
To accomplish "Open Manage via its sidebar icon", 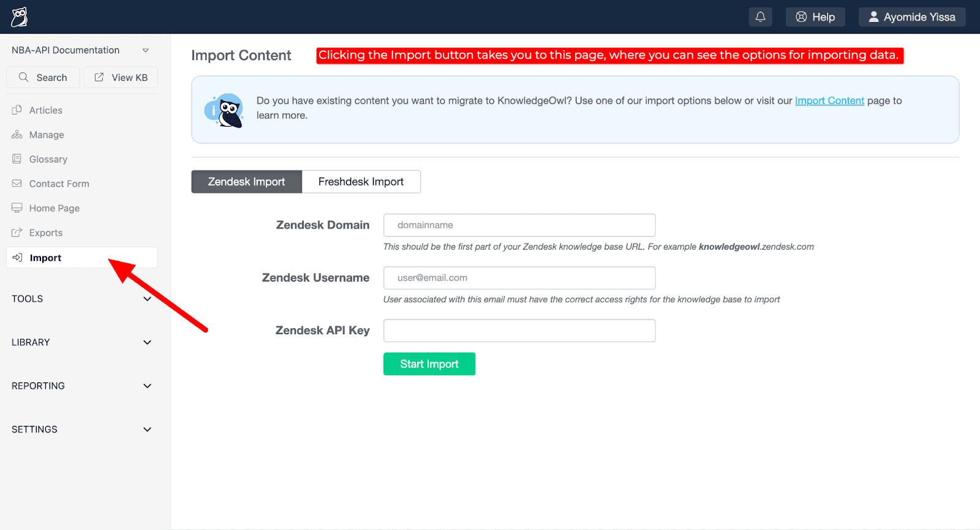I will coord(17,134).
